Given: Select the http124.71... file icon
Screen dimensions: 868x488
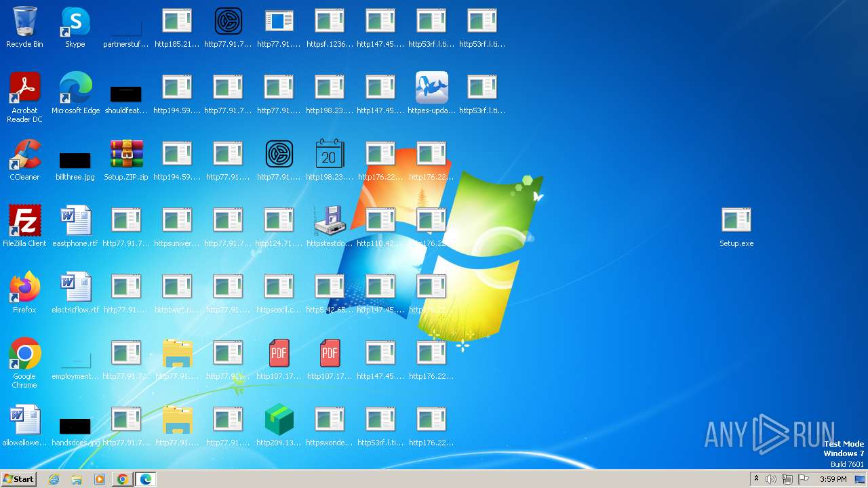Looking at the screenshot, I should click(x=279, y=227).
